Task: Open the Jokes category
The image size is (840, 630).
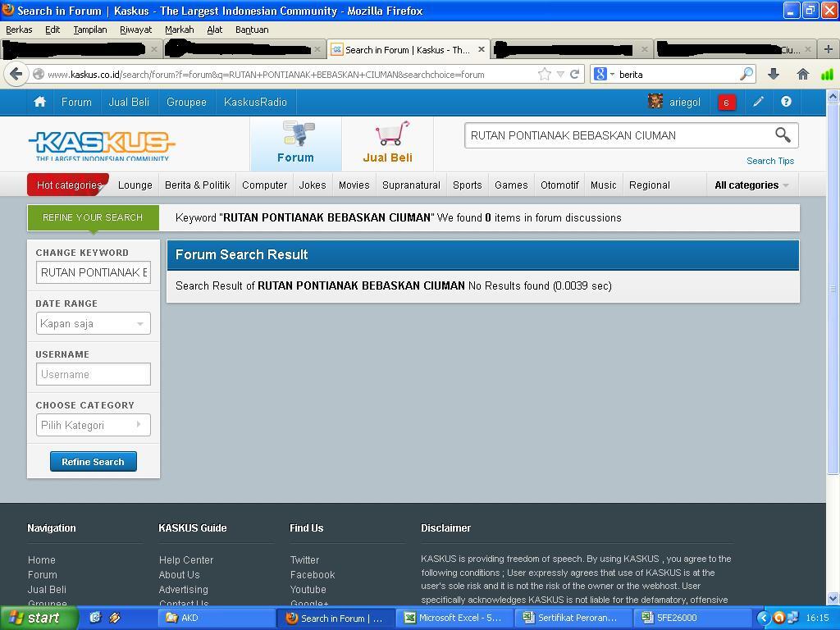Action: pyautogui.click(x=313, y=185)
